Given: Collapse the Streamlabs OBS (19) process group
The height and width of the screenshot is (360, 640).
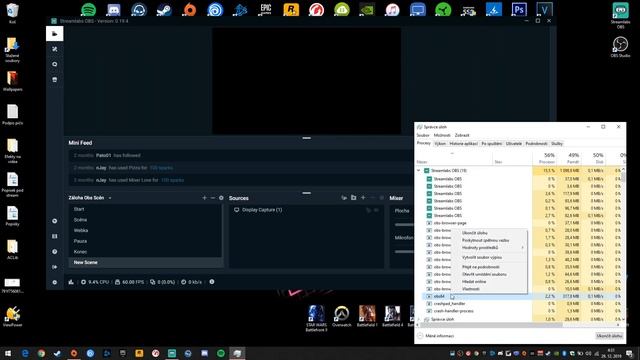Looking at the screenshot, I should click(418, 171).
